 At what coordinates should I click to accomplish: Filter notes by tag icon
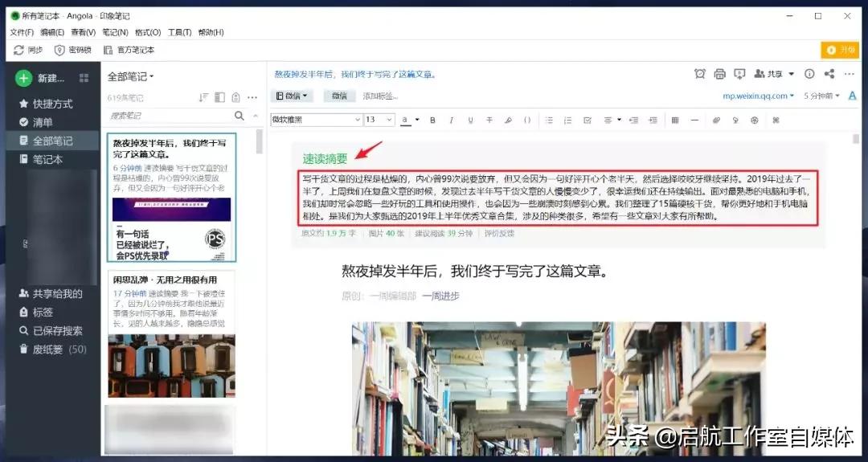(x=235, y=97)
